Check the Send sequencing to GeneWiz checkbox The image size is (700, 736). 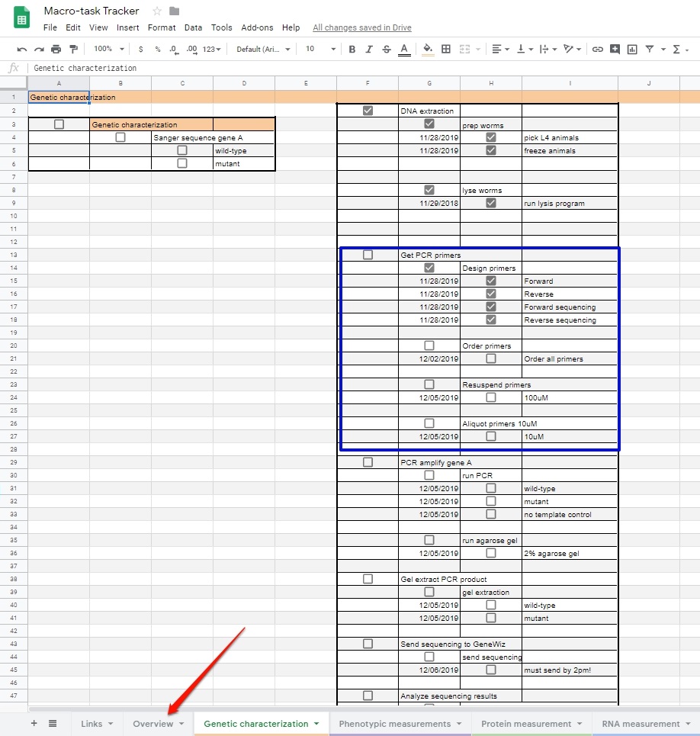click(368, 644)
